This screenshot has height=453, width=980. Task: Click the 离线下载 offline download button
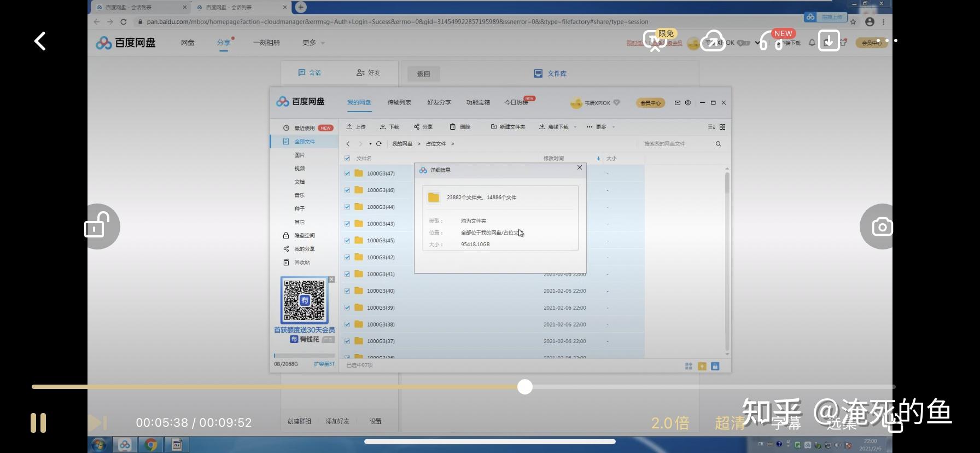[553, 127]
